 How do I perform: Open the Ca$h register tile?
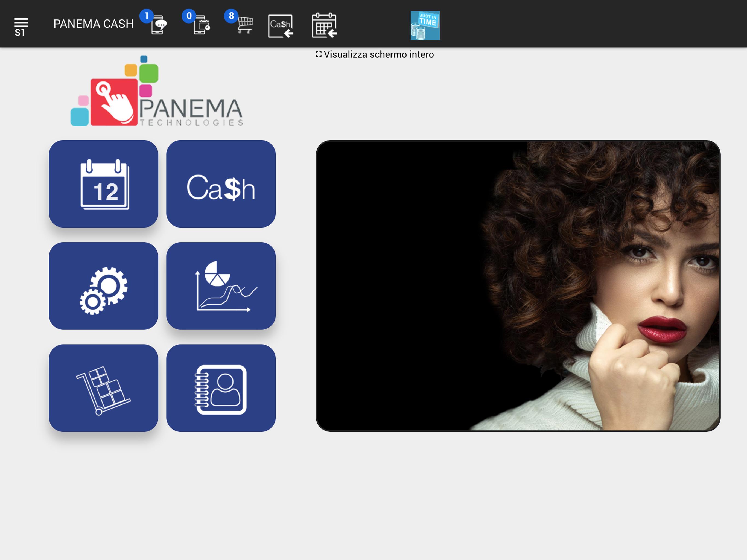point(221,184)
